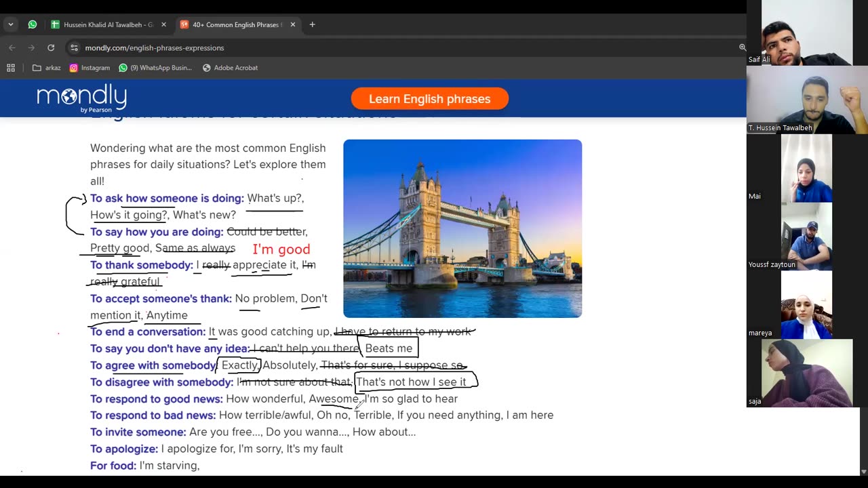Click the text 'To say how you are doing:'
This screenshot has width=868, height=488.
pyautogui.click(x=157, y=232)
